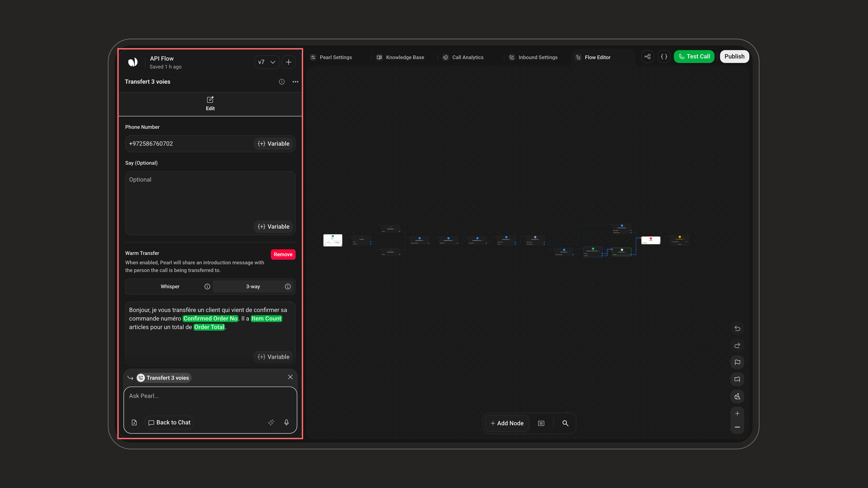Click the sparkle enhance icon in chat box
This screenshot has width=868, height=488.
coord(271,423)
